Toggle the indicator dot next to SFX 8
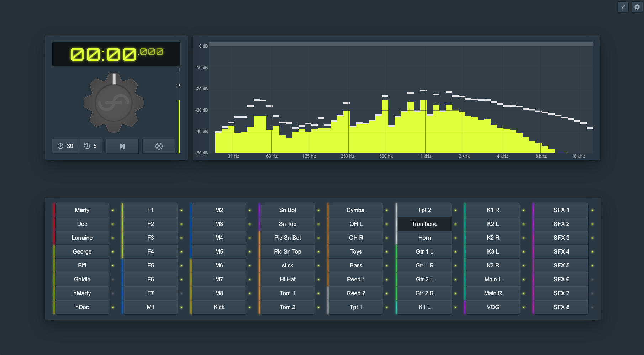 click(x=592, y=307)
